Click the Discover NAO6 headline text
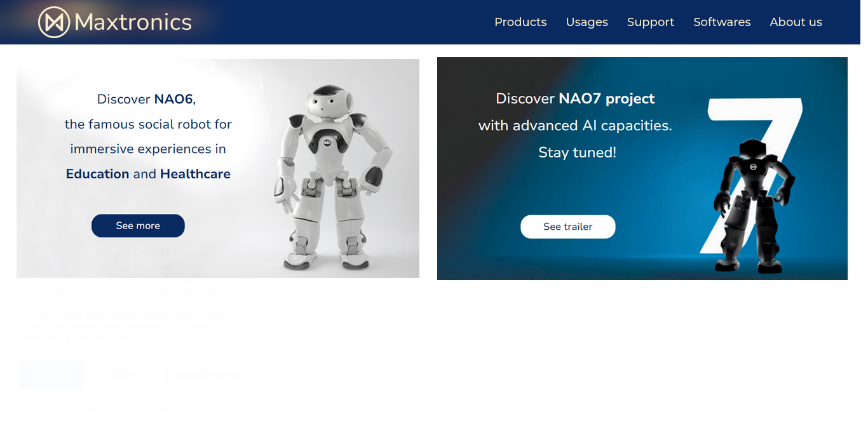This screenshot has width=868, height=433. [146, 99]
